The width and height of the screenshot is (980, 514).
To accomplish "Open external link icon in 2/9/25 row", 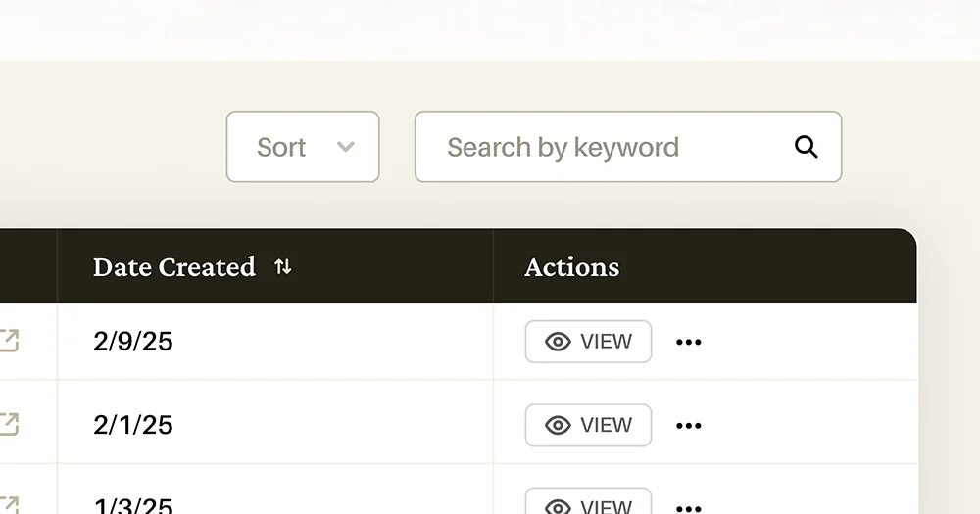I will [x=8, y=341].
